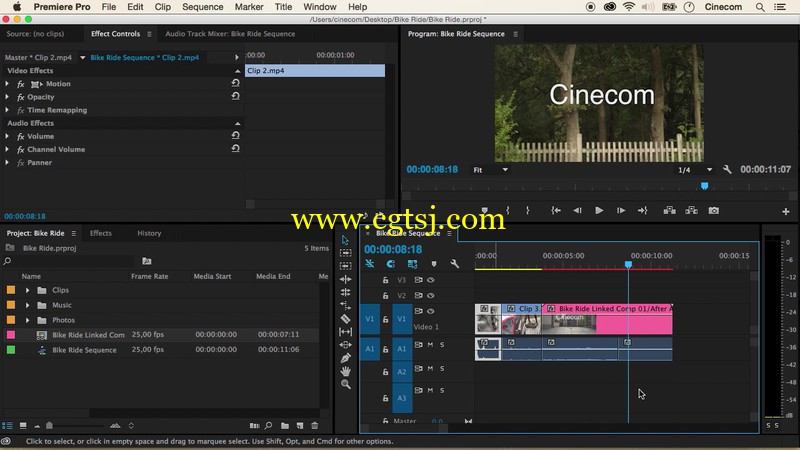Click the New Bin folder icon
The image size is (800, 450).
285,426
